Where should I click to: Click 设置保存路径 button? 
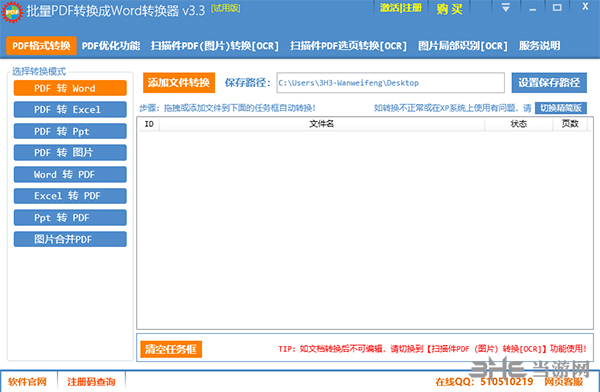(549, 83)
